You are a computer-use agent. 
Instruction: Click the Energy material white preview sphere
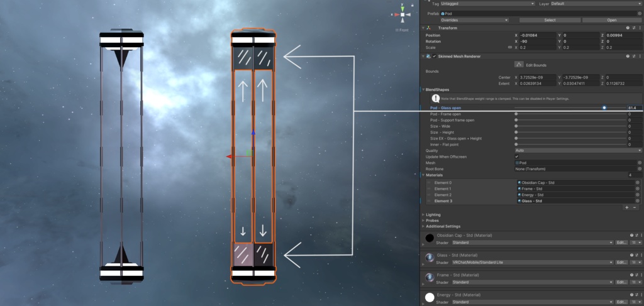pos(430,297)
